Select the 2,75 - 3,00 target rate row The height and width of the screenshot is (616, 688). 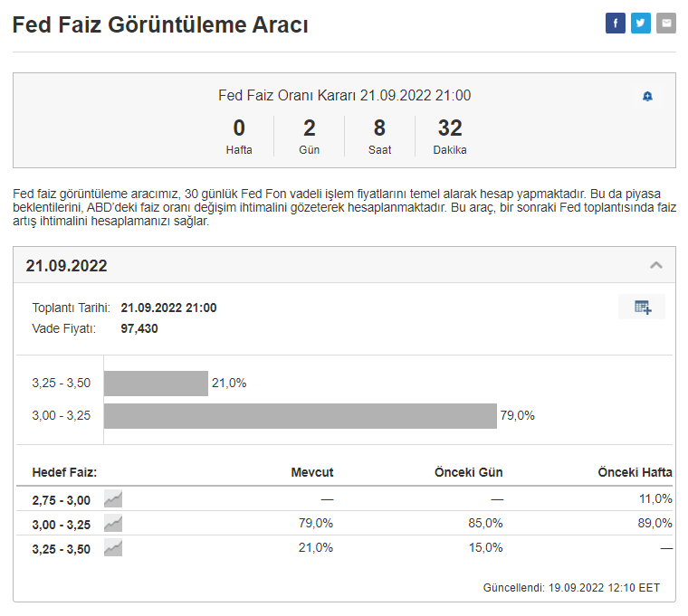[x=61, y=499]
